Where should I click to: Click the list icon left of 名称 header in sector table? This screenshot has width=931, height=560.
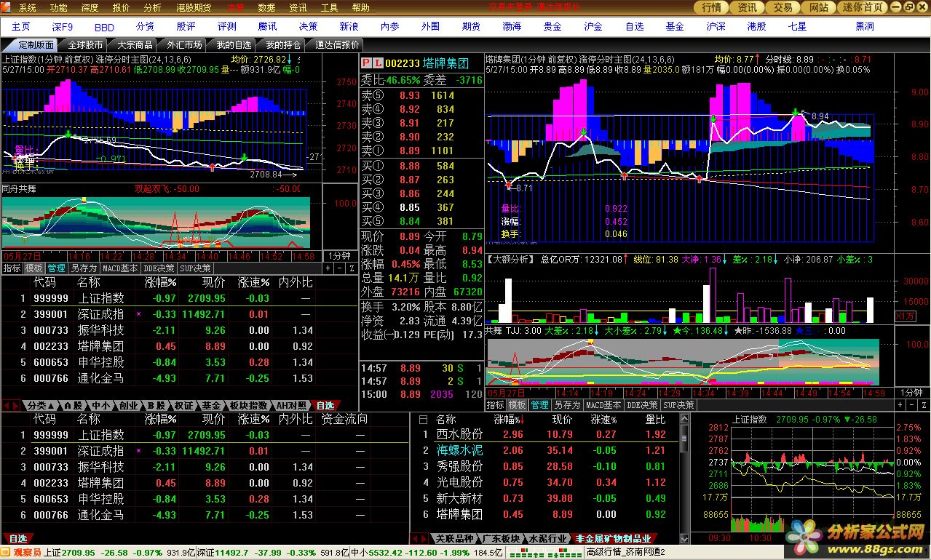(x=423, y=420)
